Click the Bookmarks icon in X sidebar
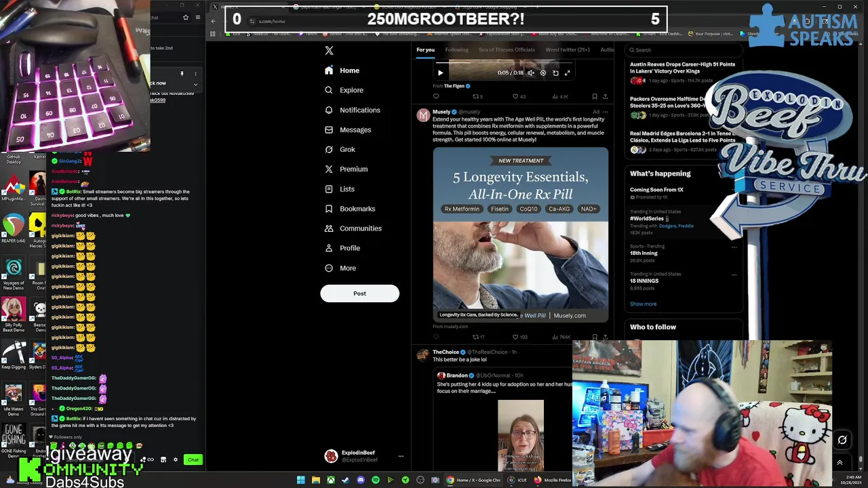 329,209
